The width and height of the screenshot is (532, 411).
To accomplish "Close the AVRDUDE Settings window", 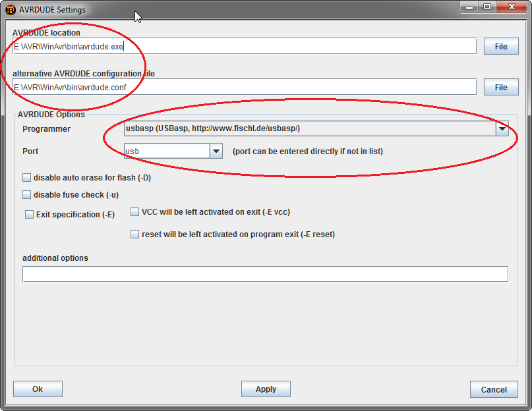I will (512, 7).
